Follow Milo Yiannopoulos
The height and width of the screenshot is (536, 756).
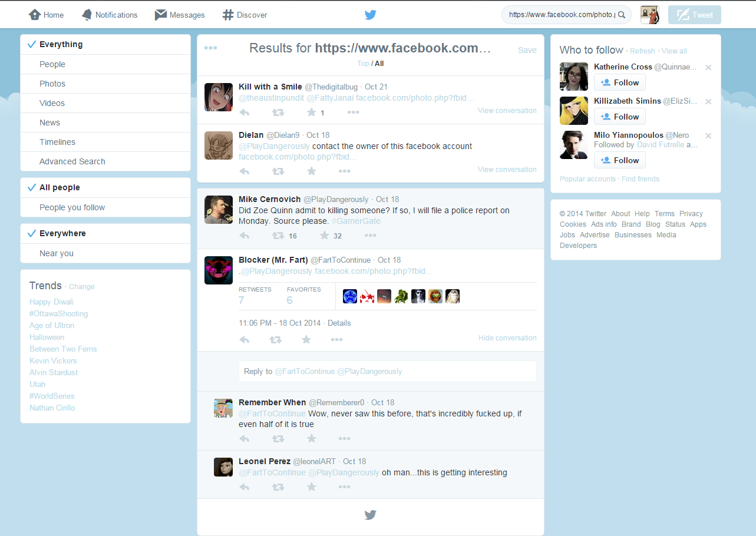click(620, 160)
